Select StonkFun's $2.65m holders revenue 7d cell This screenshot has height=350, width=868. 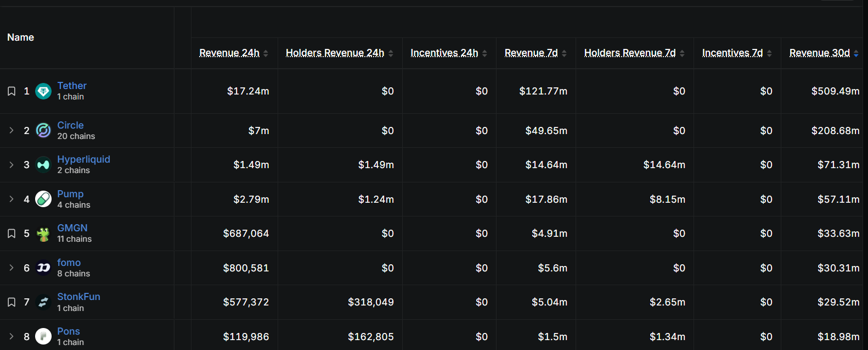[x=667, y=302]
